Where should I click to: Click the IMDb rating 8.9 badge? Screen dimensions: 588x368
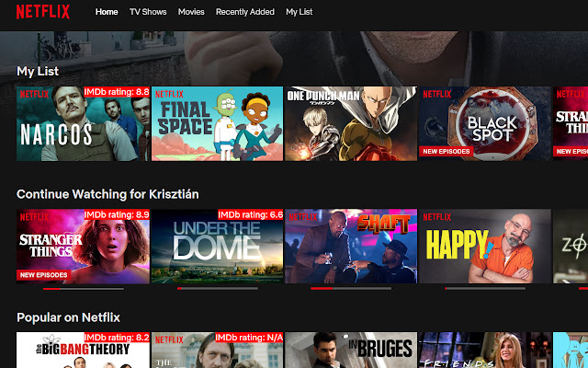(117, 214)
